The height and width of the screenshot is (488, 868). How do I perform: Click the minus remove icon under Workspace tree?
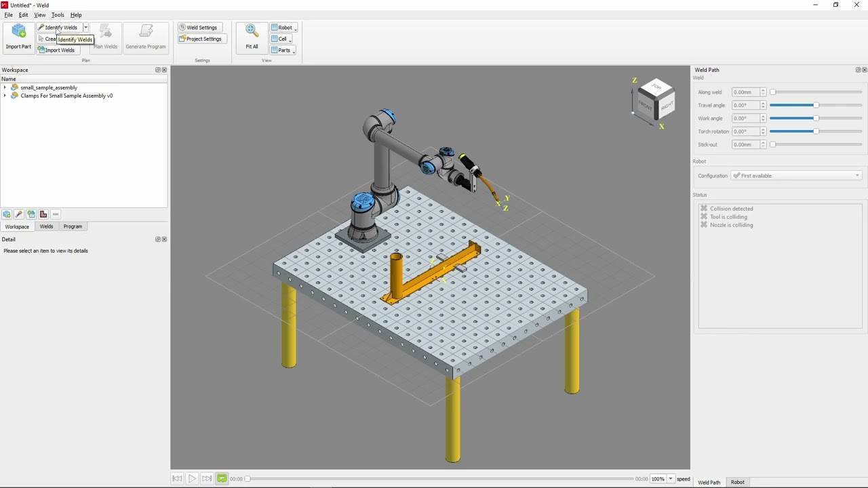tap(56, 214)
